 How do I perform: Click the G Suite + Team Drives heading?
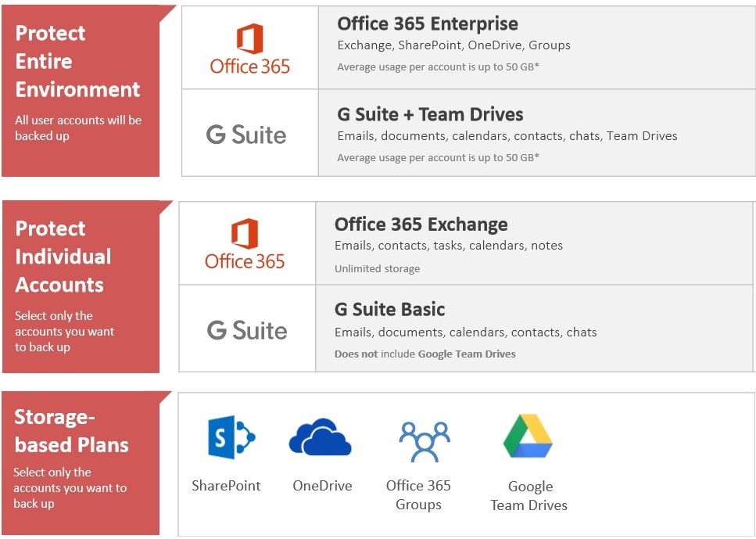430,114
